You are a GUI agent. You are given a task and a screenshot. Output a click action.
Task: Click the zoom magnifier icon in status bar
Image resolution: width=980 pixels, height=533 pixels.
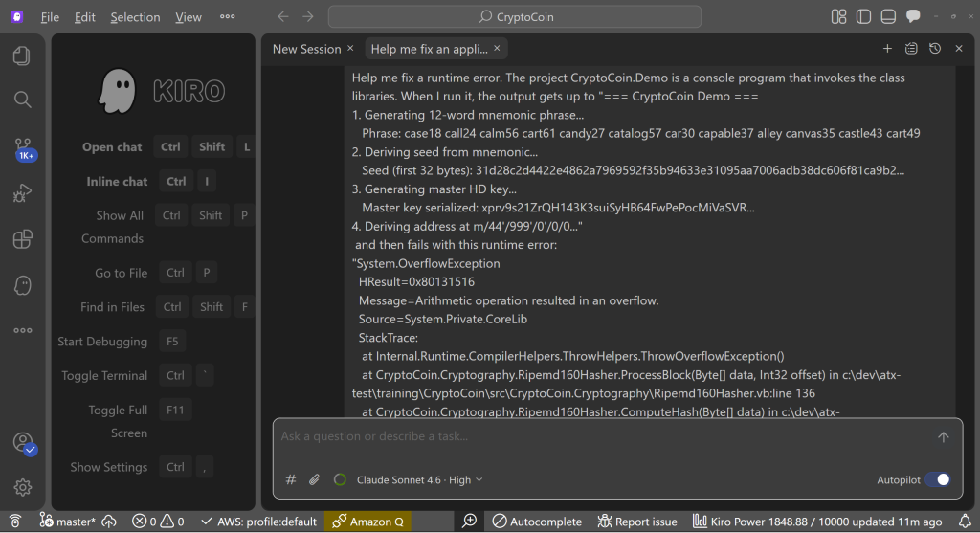[x=469, y=521]
